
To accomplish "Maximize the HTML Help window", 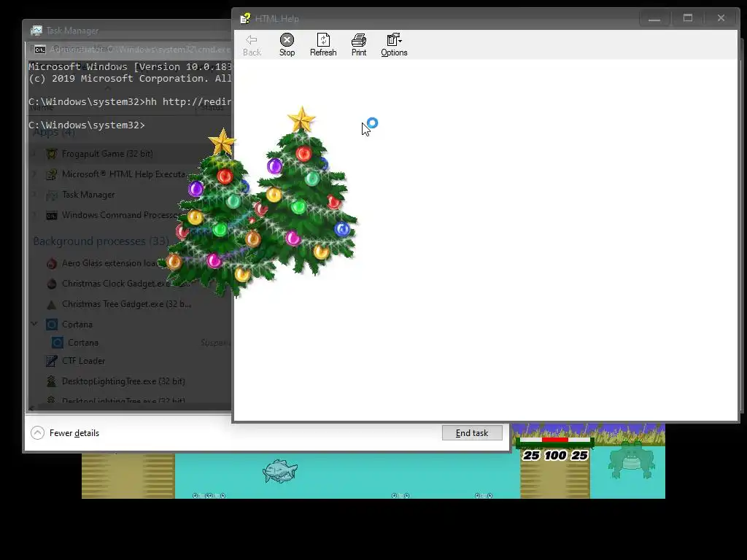I will click(687, 18).
